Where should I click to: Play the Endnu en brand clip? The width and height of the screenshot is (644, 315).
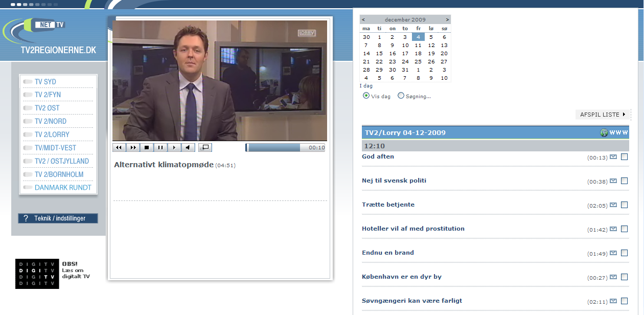(388, 253)
